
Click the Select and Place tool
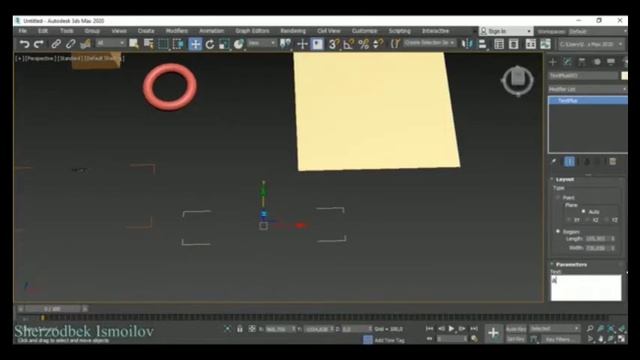(x=239, y=44)
